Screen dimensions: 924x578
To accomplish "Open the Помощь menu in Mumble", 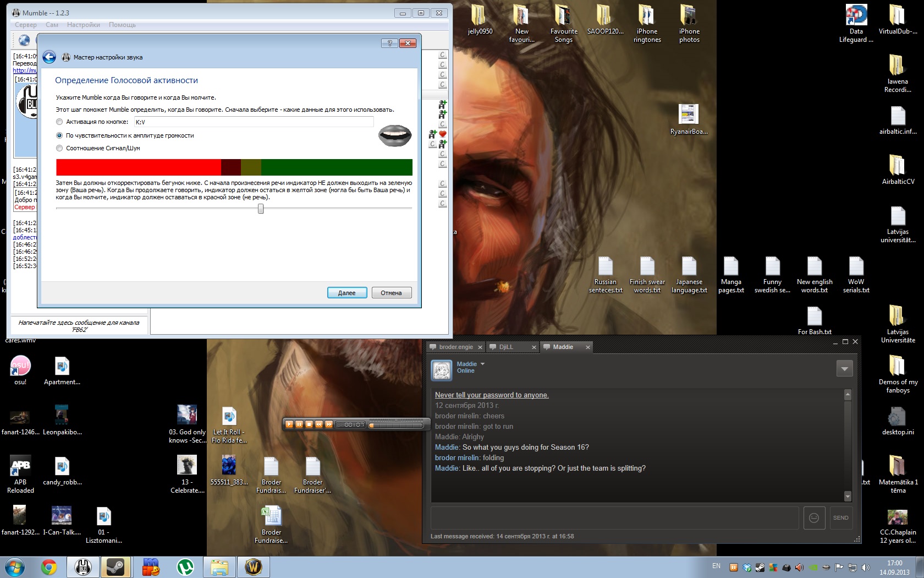I will click(122, 25).
